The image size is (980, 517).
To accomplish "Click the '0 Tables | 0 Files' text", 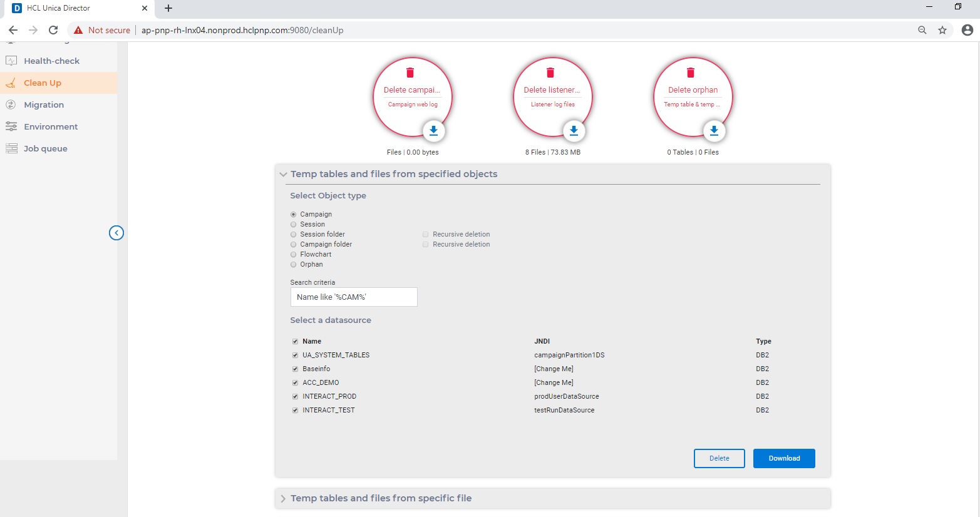I will click(x=693, y=152).
